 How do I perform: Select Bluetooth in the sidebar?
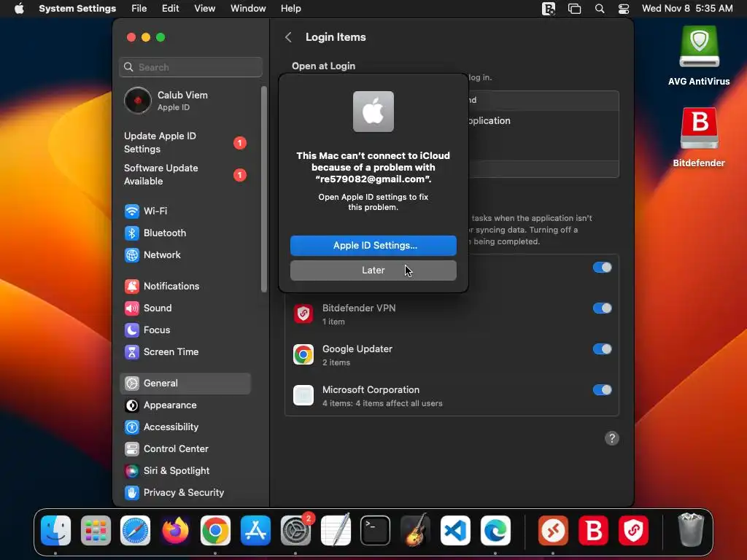pyautogui.click(x=185, y=233)
